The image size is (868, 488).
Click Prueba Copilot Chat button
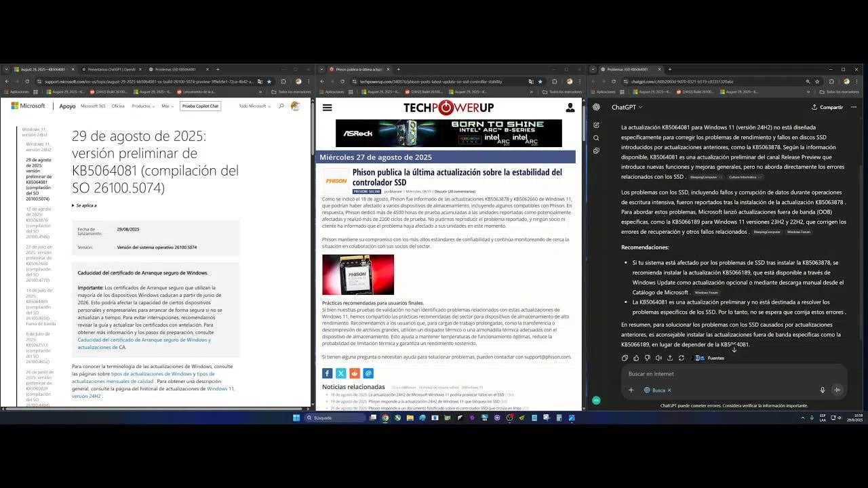[200, 106]
